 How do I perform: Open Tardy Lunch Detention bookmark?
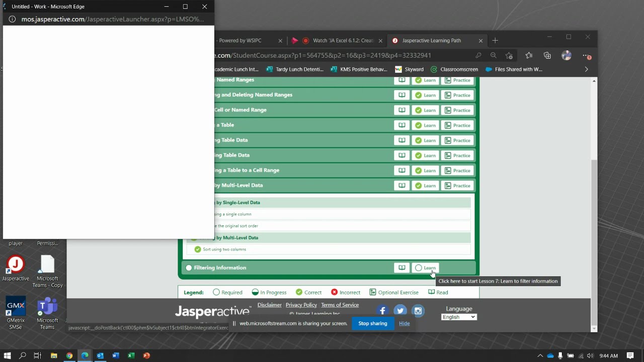pyautogui.click(x=294, y=69)
